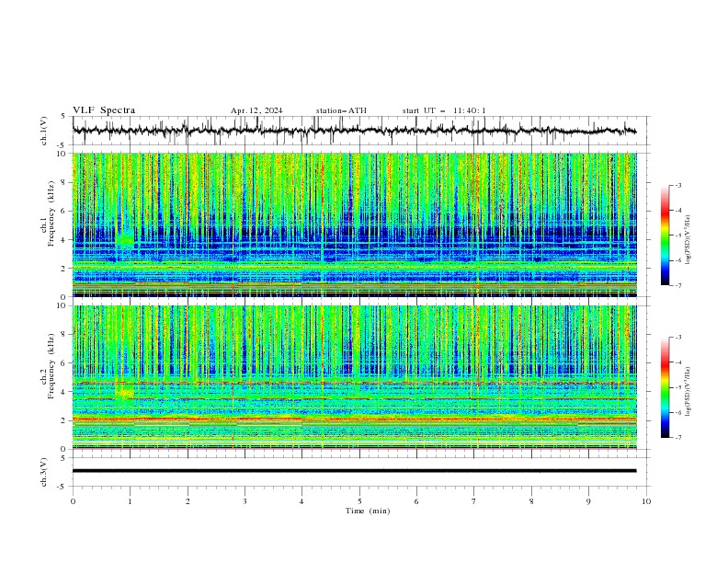The width and height of the screenshot is (728, 563).
Task: Click the lower PSD color scale bar
Action: (x=665, y=387)
